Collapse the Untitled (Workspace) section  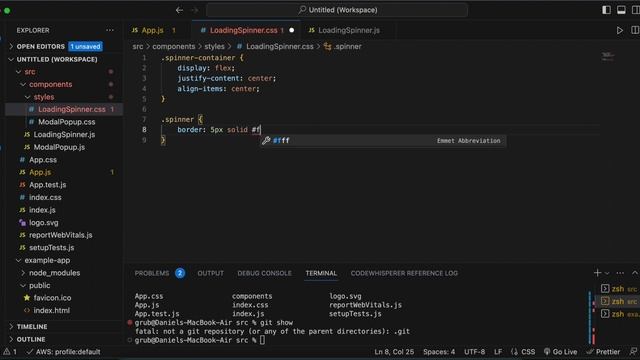click(57, 59)
